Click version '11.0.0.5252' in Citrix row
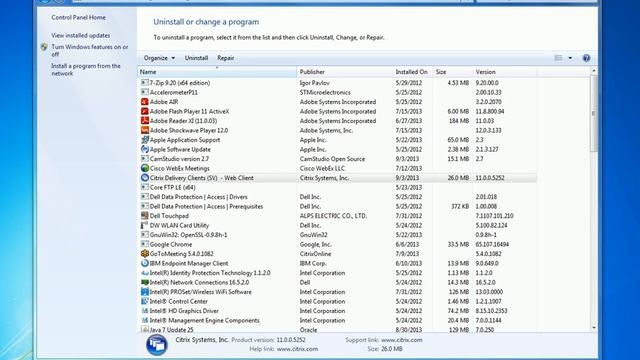 point(490,178)
